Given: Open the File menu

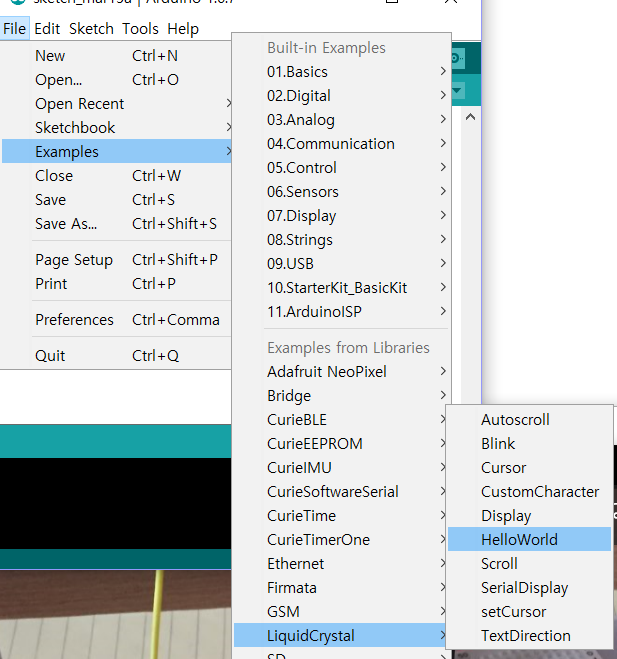Looking at the screenshot, I should [15, 29].
